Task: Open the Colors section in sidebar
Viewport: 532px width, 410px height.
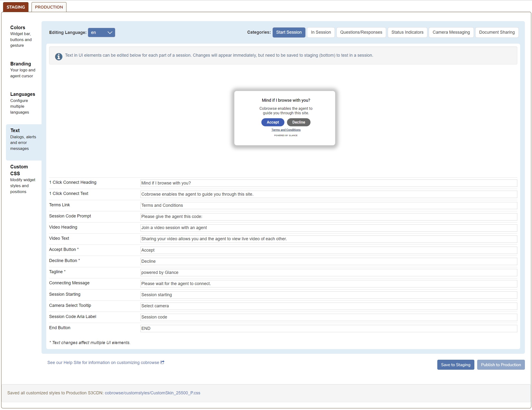Action: 18,28
